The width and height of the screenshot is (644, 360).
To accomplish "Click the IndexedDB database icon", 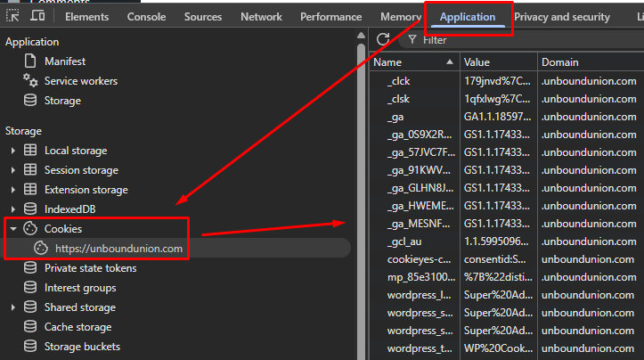I will click(x=30, y=209).
